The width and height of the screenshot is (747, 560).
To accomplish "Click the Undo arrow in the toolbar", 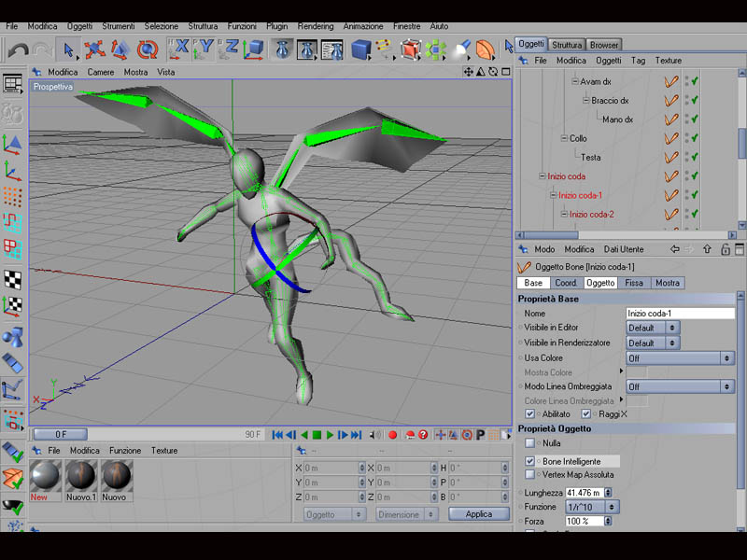I will [17, 49].
